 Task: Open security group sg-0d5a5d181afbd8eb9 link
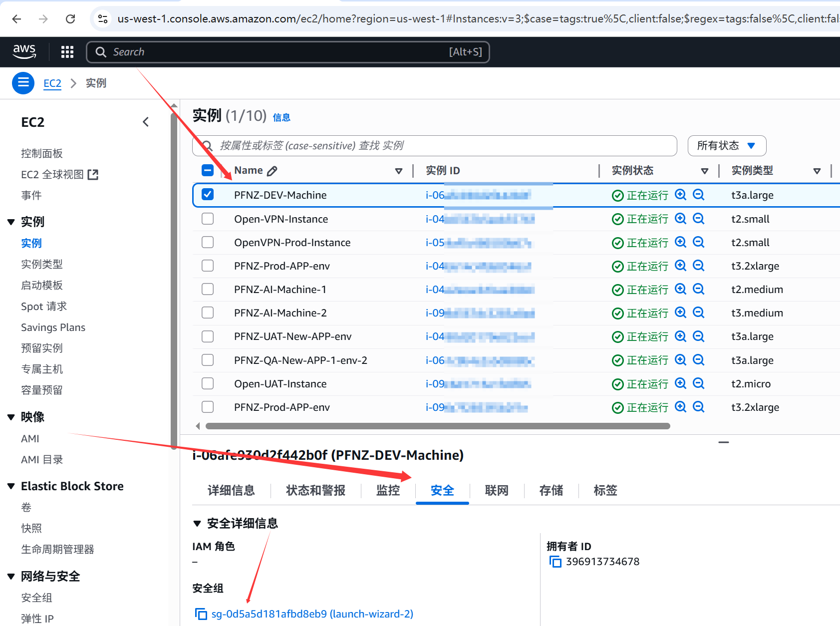coord(312,614)
